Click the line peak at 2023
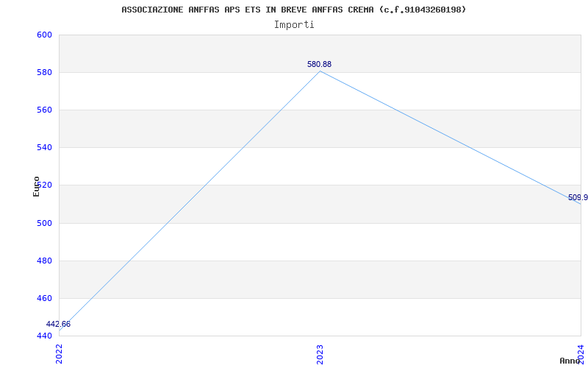588x368 pixels. pos(320,71)
